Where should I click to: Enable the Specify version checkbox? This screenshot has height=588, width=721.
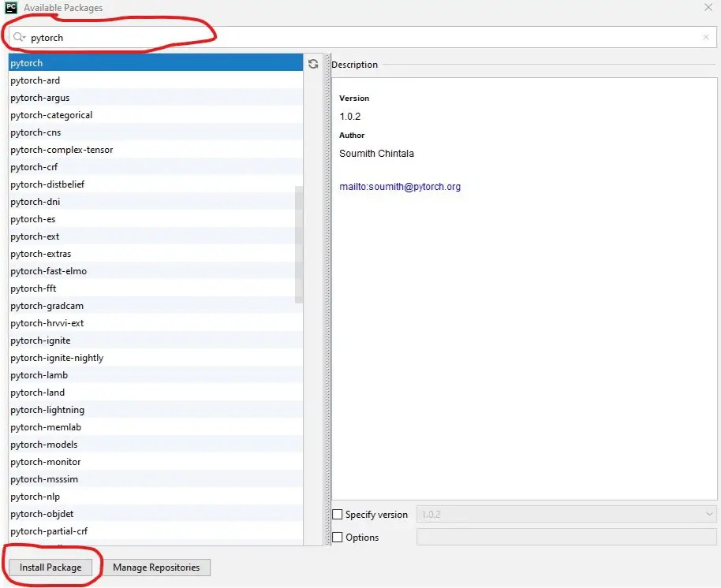[x=338, y=515]
